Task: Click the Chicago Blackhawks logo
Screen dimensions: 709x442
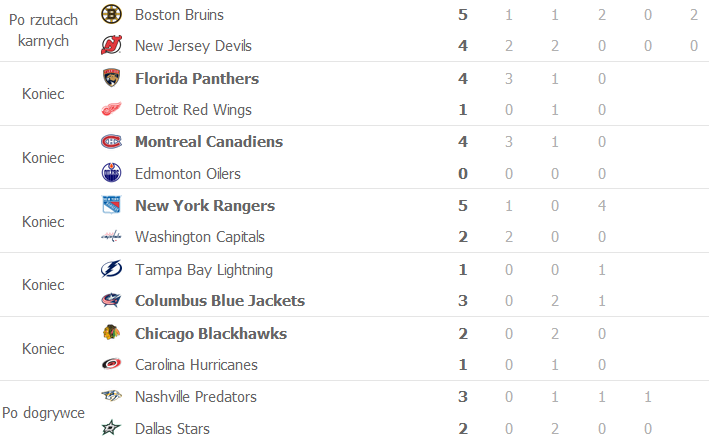Action: (x=111, y=333)
